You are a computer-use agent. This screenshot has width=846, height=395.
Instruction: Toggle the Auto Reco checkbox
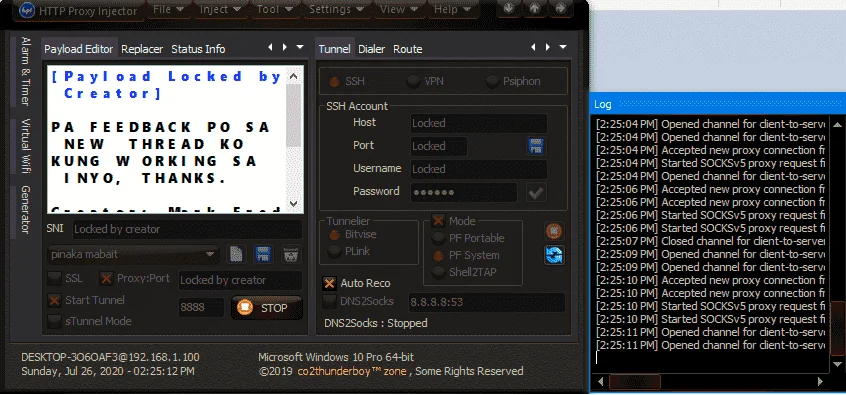[329, 283]
